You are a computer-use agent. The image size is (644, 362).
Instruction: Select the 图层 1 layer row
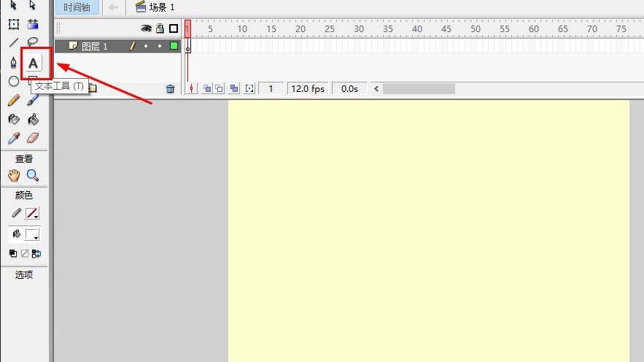118,46
